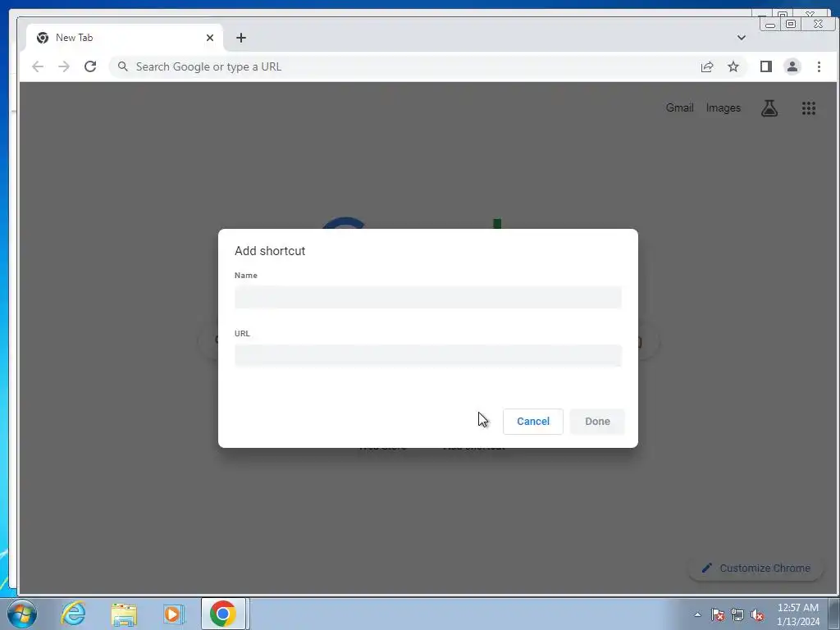Restore down the Chrome window
Screen dimensions: 840x630
[791, 24]
